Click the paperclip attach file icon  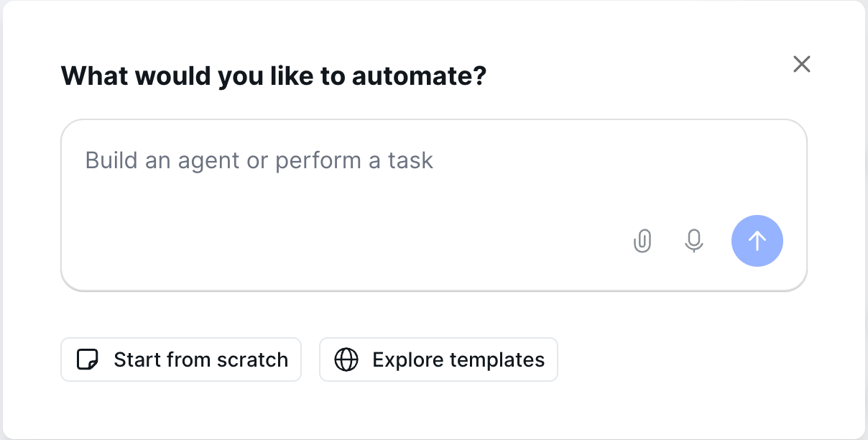click(x=642, y=241)
